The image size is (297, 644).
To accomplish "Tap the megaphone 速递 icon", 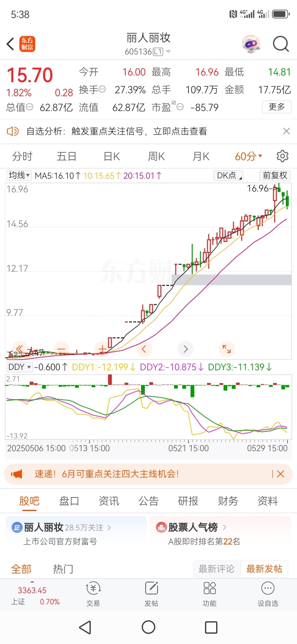I will point(17,474).
